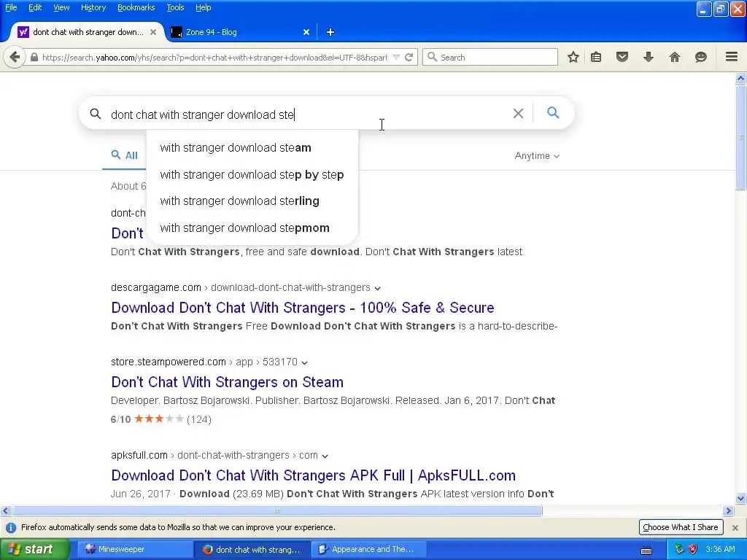The image size is (747, 560).
Task: Click the safely remove hardware tray icon
Action: tap(679, 550)
